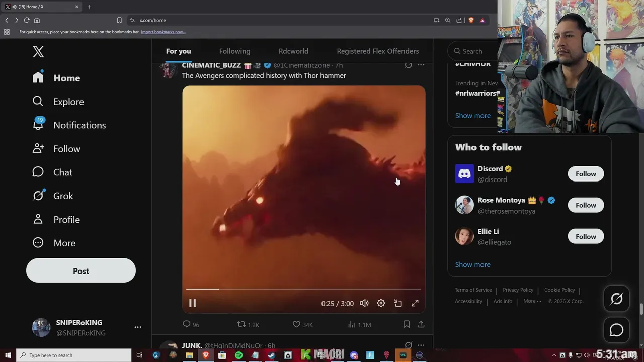This screenshot has height=362, width=644.
Task: Switch to the Following tab
Action: (x=234, y=51)
